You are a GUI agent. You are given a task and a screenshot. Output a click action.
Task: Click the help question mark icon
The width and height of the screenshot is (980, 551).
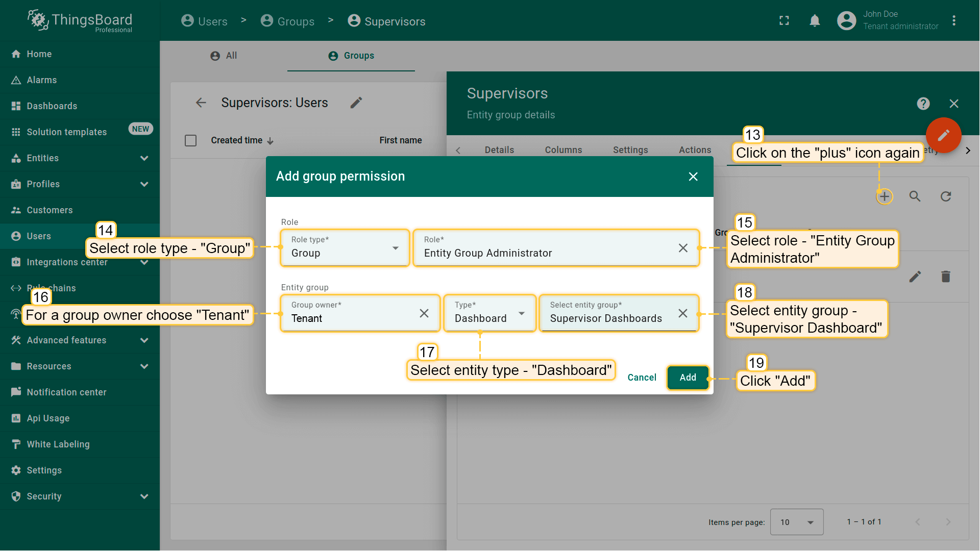pos(923,104)
